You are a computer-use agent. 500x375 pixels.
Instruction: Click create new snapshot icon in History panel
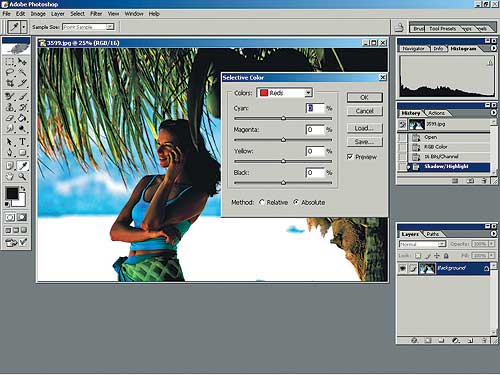tap(470, 181)
